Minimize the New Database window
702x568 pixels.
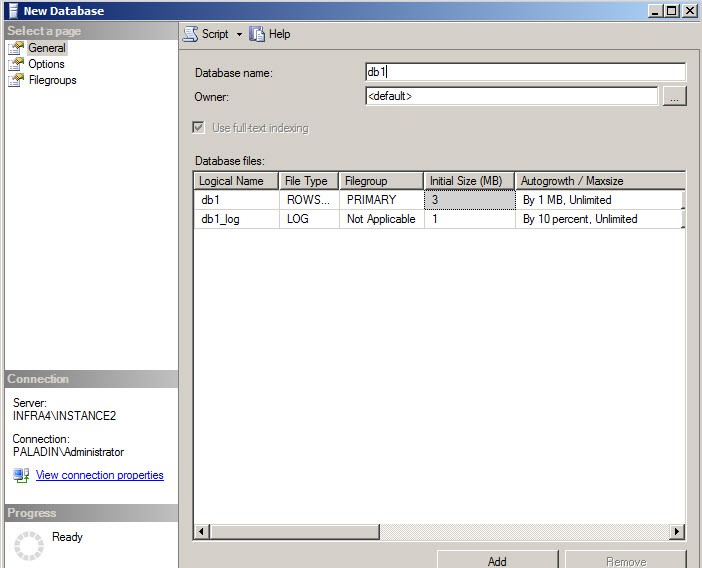655,11
